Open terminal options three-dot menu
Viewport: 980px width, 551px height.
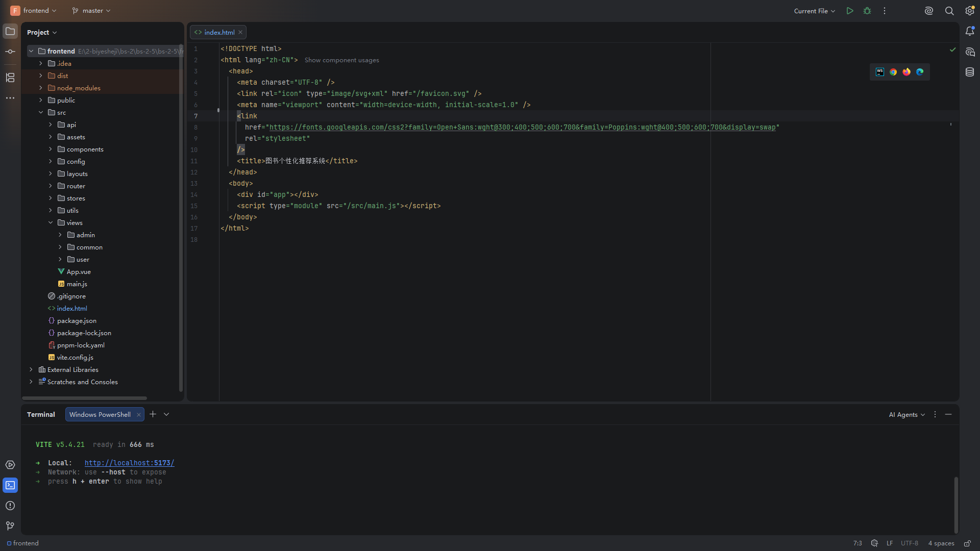(x=935, y=415)
